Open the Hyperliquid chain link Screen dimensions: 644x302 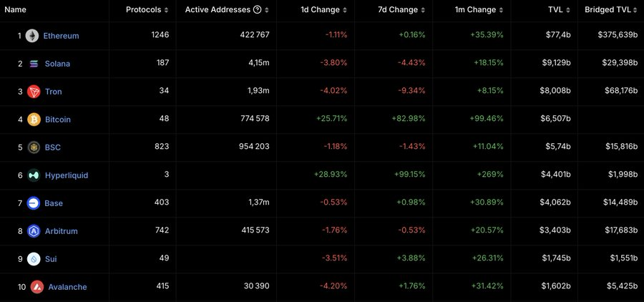67,175
